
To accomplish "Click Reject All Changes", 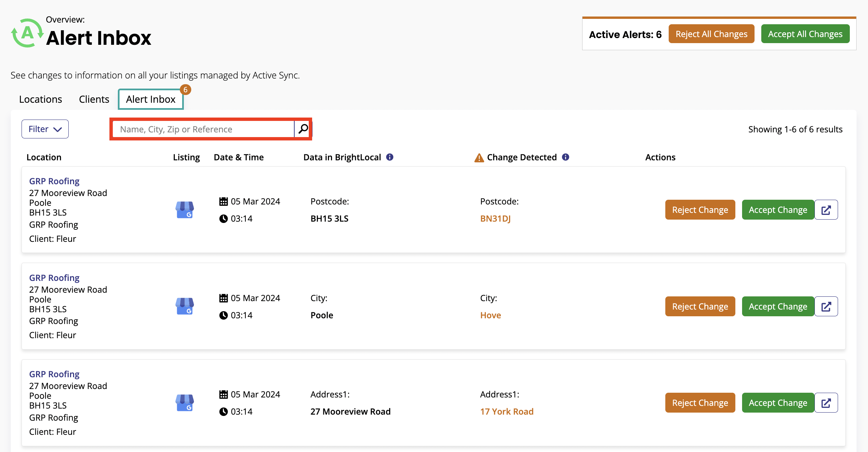I will tap(711, 34).
